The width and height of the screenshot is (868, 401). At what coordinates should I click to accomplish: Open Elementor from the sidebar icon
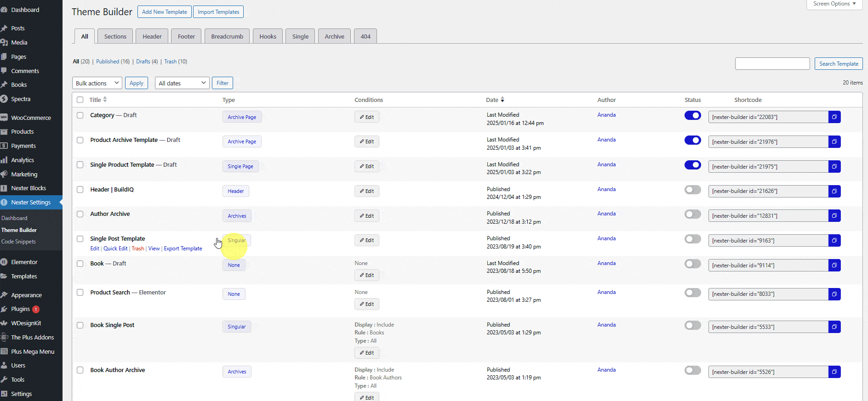click(x=4, y=262)
